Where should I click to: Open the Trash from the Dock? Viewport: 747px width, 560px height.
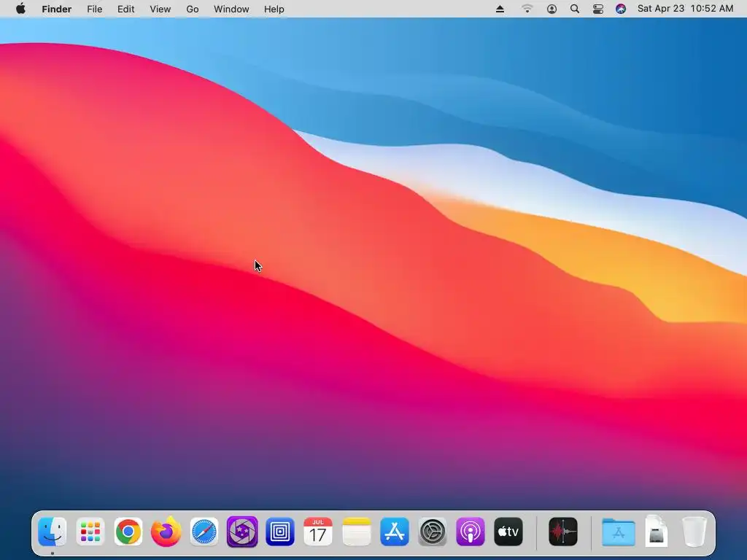point(694,532)
